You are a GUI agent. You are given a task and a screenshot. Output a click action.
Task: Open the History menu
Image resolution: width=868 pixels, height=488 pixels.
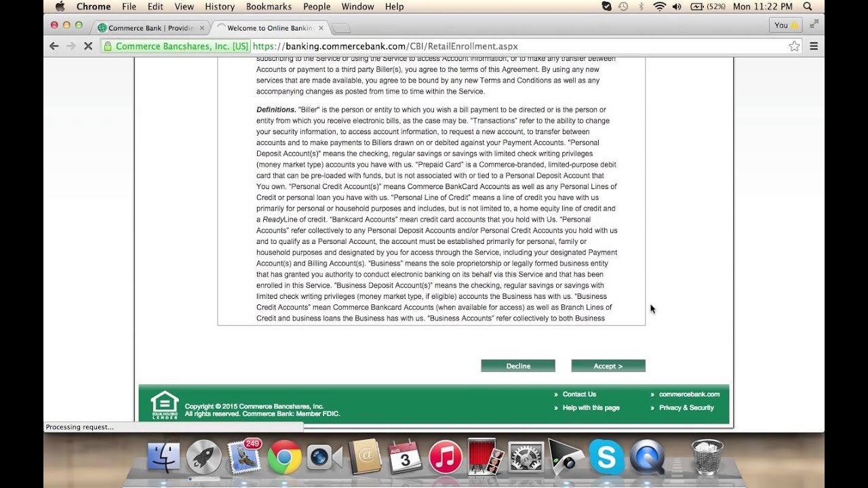220,6
